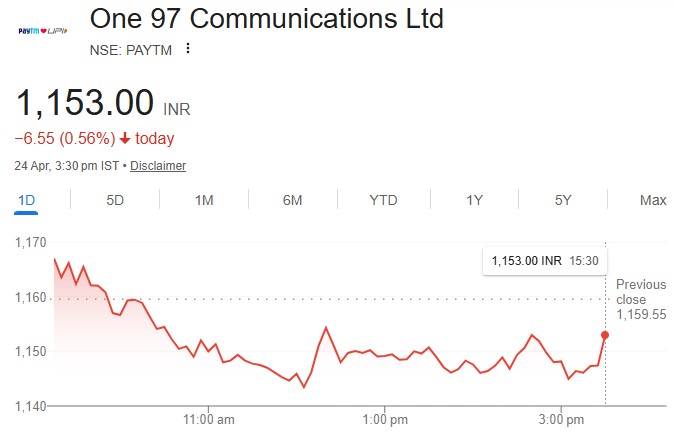Click the red endpoint dot on chart

[605, 335]
